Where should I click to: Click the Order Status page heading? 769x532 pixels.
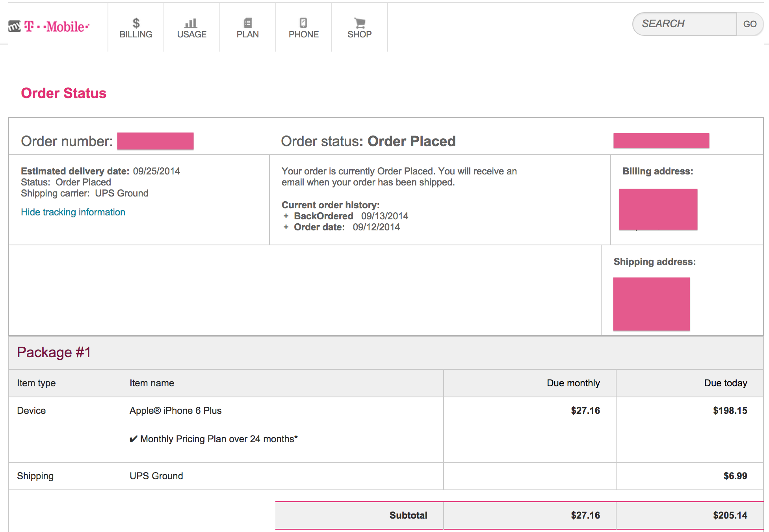[x=63, y=93]
